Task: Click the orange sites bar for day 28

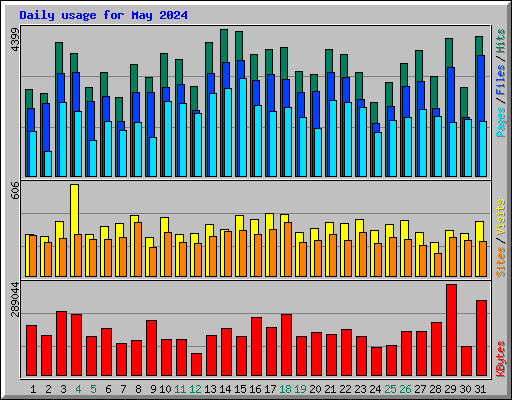Action: (x=438, y=265)
